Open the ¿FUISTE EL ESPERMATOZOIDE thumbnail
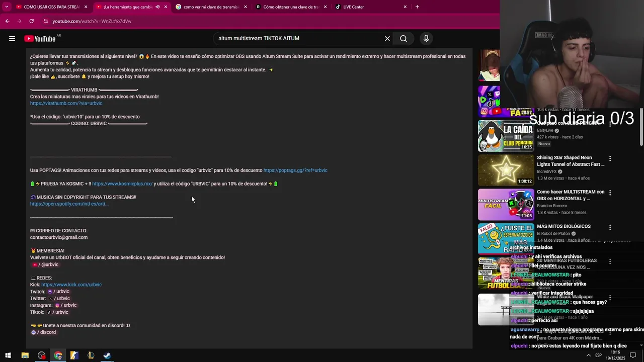The image size is (644, 362). point(506,239)
